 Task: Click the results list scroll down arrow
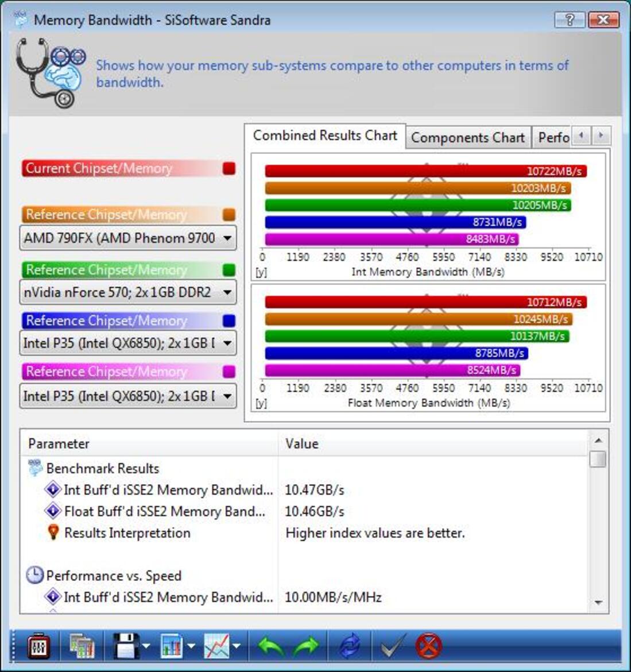tap(598, 603)
